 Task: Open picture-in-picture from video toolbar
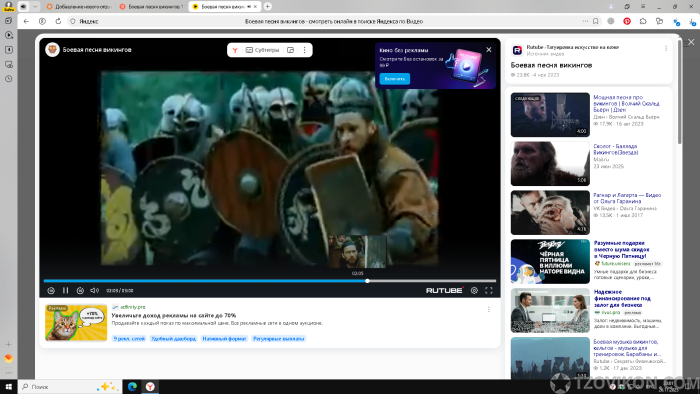(x=290, y=50)
